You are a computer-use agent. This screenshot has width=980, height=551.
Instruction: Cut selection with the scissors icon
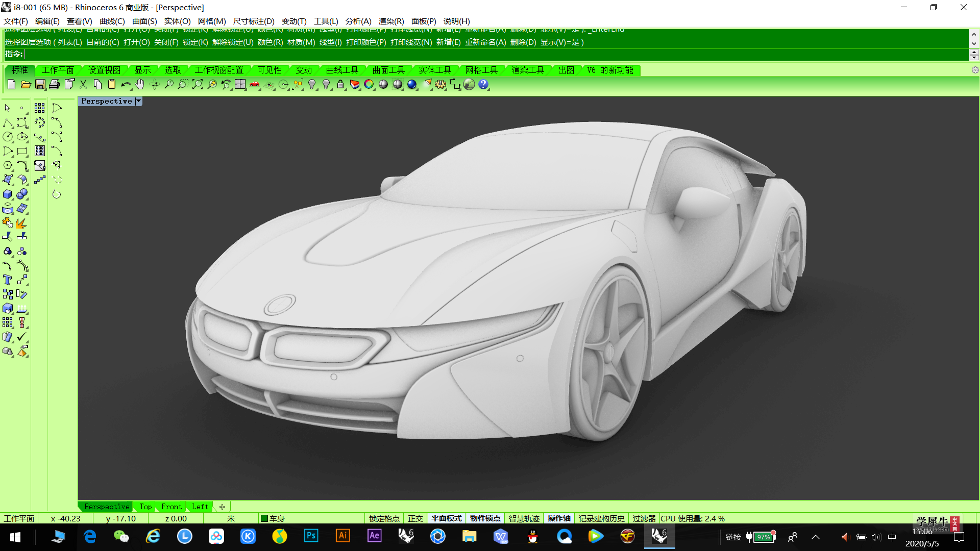click(83, 85)
